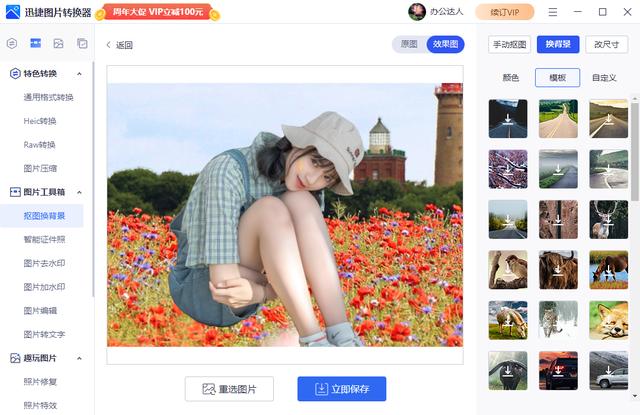This screenshot has width=640, height=415.
Task: Collapse the 趣玩图片 section
Action: [79, 358]
